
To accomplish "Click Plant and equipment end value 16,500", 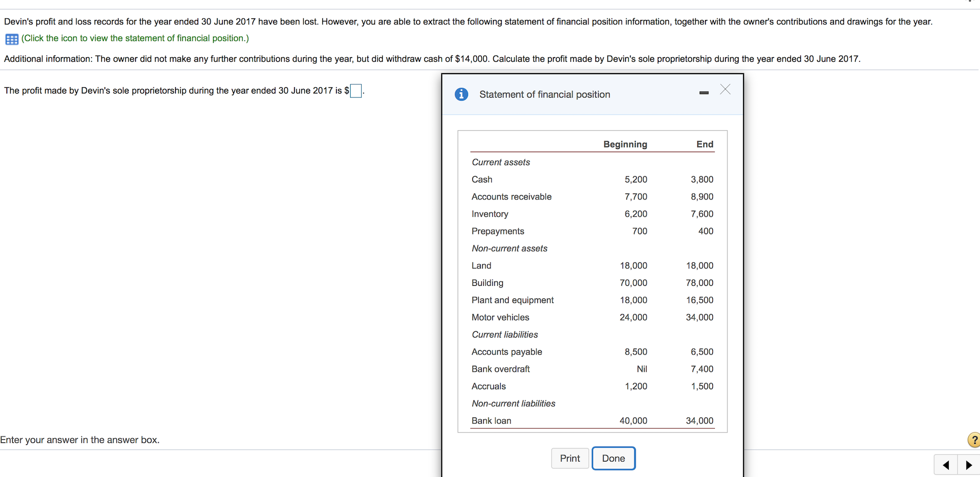I will point(700,300).
